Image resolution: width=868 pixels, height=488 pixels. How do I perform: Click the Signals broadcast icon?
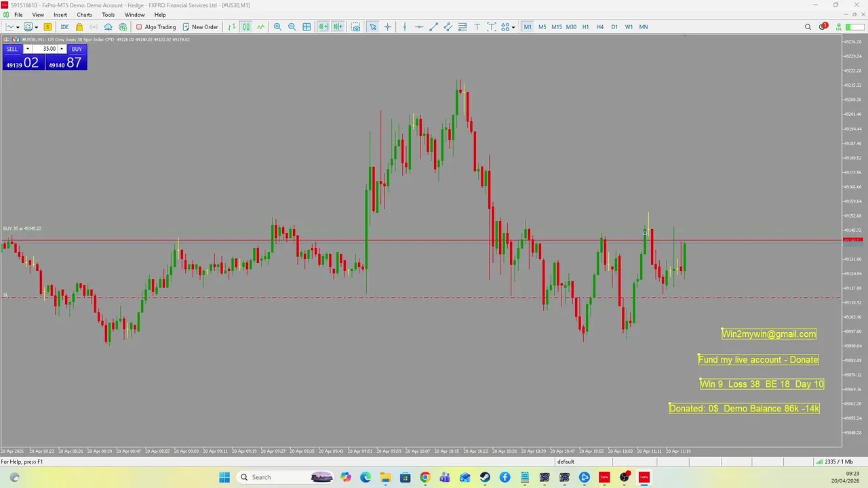[94, 27]
